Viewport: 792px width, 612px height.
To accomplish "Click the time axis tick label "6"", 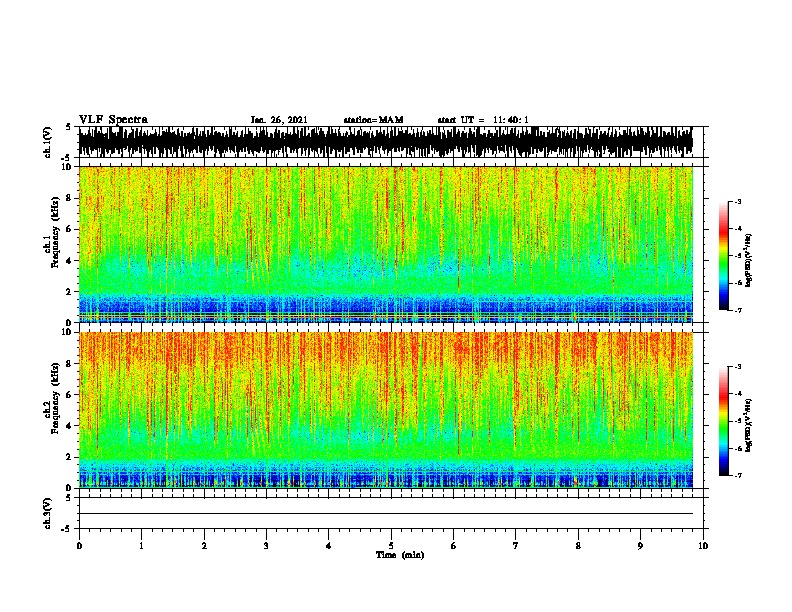I will pyautogui.click(x=454, y=546).
